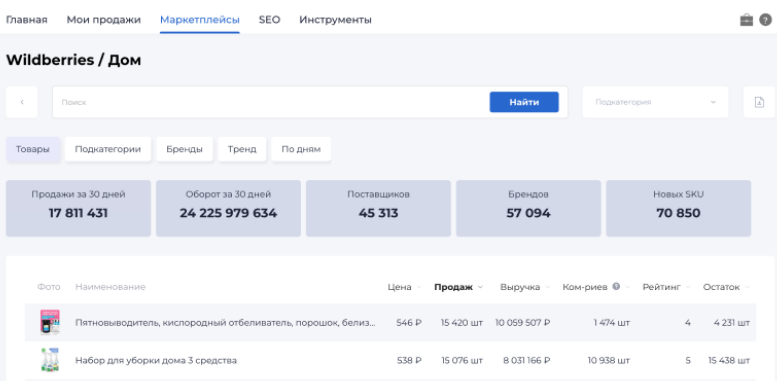
Task: Click the back arrow button beside search
Action: (22, 102)
